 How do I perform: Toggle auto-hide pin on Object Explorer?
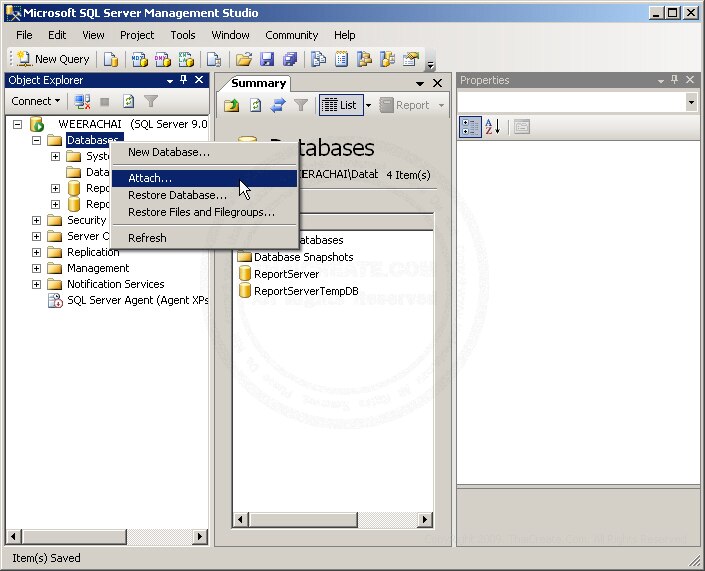pos(183,80)
